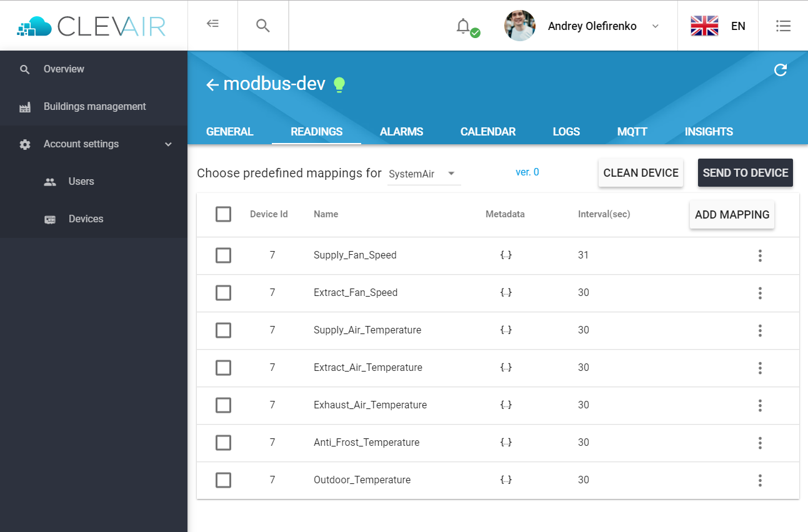The image size is (808, 532).
Task: Open the notifications bell
Action: tap(463, 26)
